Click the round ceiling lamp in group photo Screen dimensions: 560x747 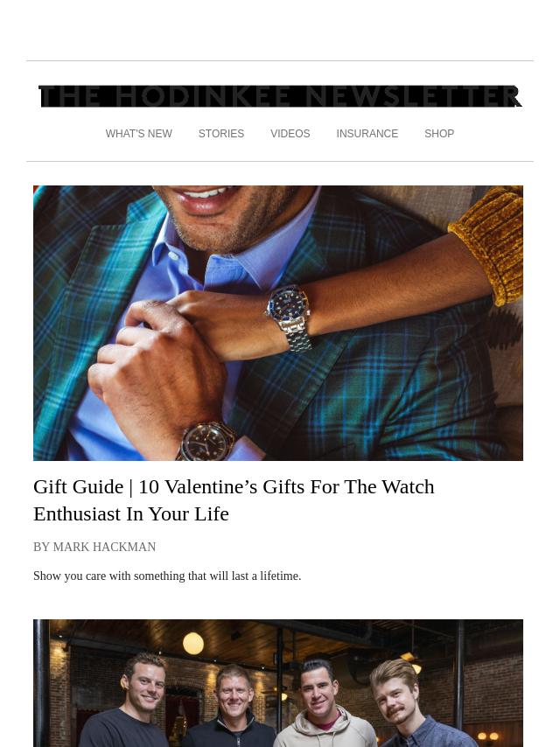pos(193,644)
